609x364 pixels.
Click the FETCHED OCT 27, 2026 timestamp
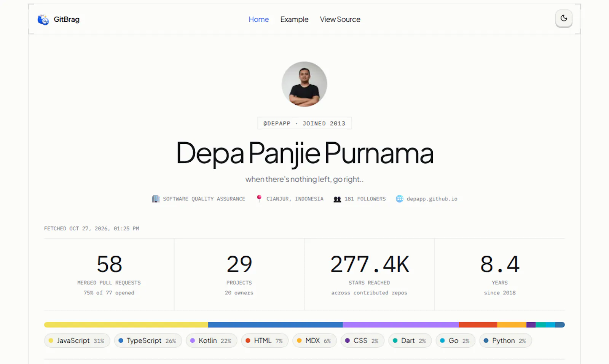coord(92,229)
